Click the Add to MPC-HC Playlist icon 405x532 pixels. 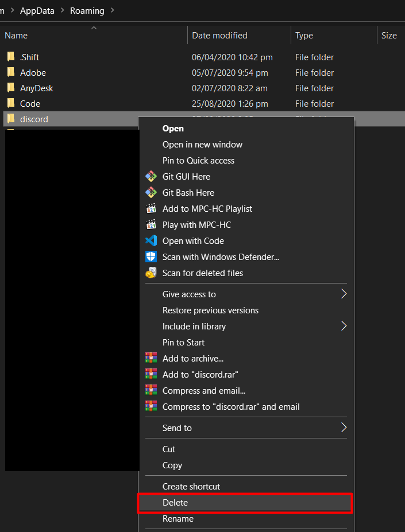pyautogui.click(x=151, y=208)
